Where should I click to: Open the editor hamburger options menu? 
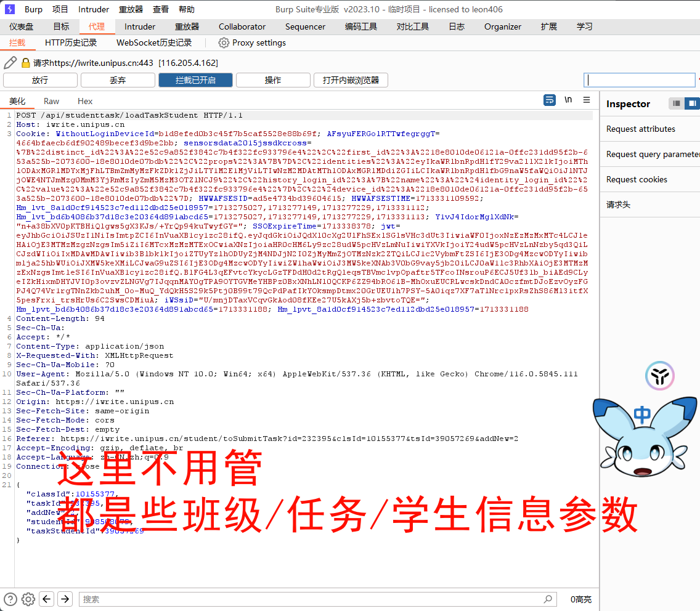coord(587,100)
